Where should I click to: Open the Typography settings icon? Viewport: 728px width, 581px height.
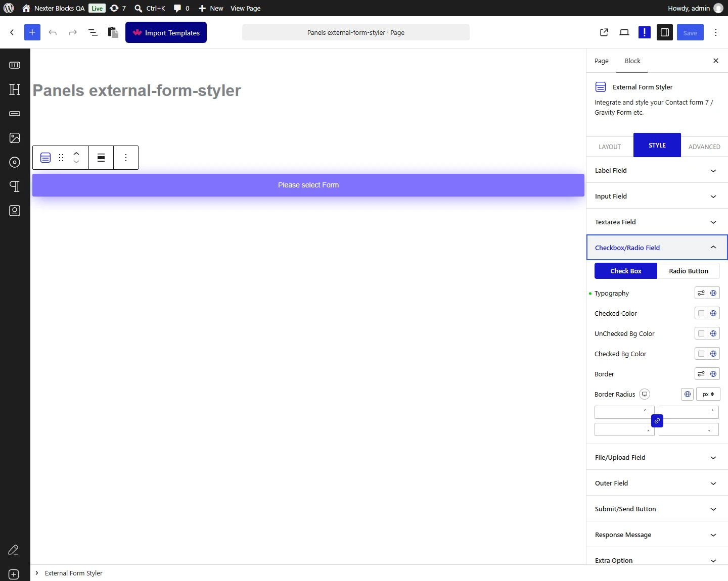701,293
